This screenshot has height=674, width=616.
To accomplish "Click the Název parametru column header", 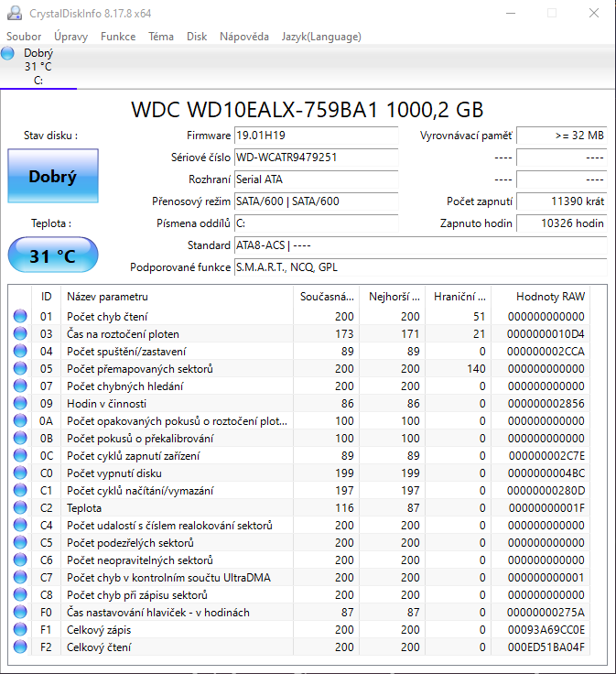I will (x=177, y=297).
